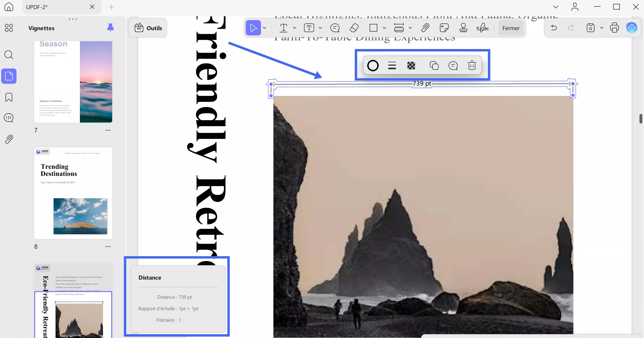Viewport: 644px width, 338px height.
Task: Open the bookmarks panel
Action: [9, 97]
